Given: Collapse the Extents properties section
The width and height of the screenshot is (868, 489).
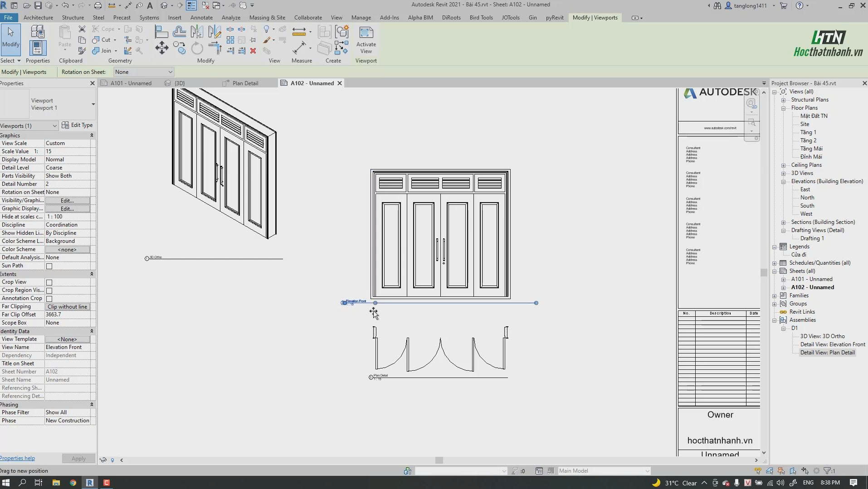Looking at the screenshot, I should tap(92, 274).
